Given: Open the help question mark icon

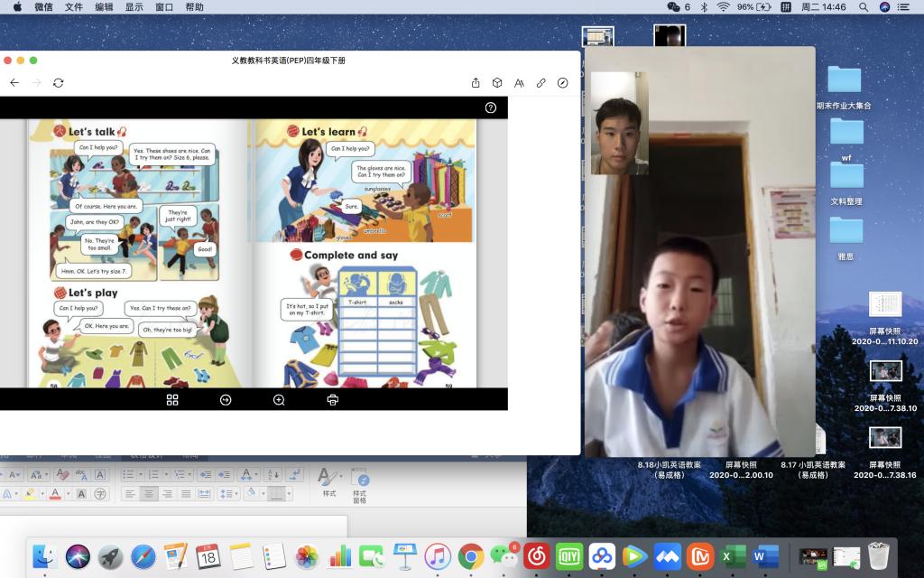Looking at the screenshot, I should click(491, 107).
